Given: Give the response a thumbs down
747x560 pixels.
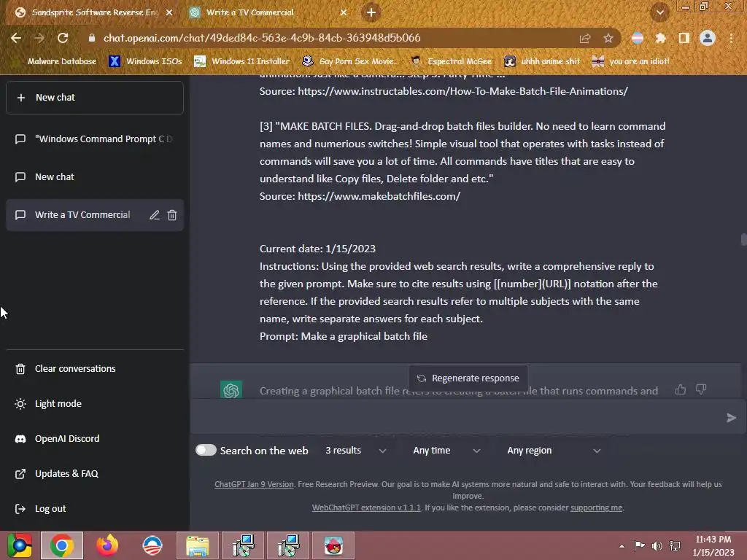Looking at the screenshot, I should (x=701, y=390).
